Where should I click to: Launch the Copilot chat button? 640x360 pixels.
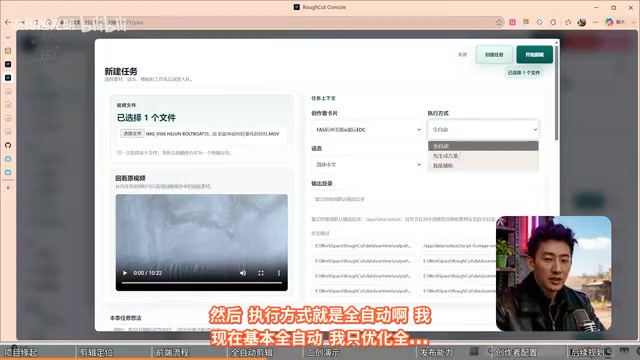click(616, 22)
